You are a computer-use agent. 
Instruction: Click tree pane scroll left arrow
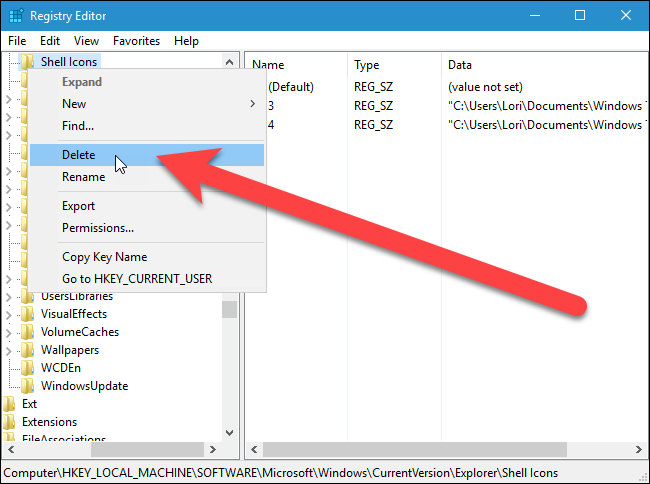click(11, 450)
